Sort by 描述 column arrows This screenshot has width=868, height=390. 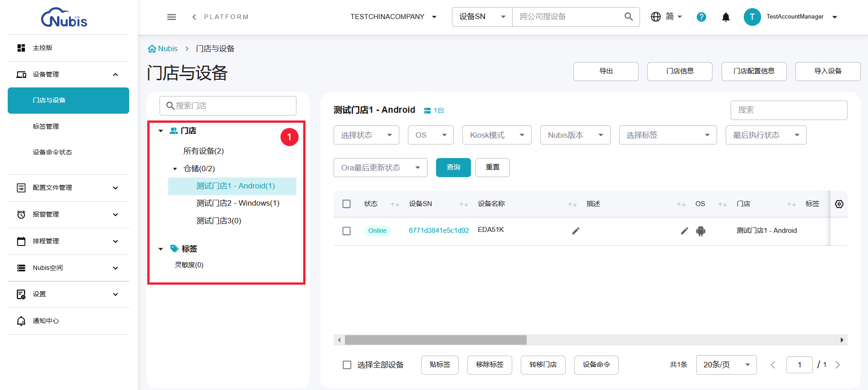pyautogui.click(x=681, y=204)
